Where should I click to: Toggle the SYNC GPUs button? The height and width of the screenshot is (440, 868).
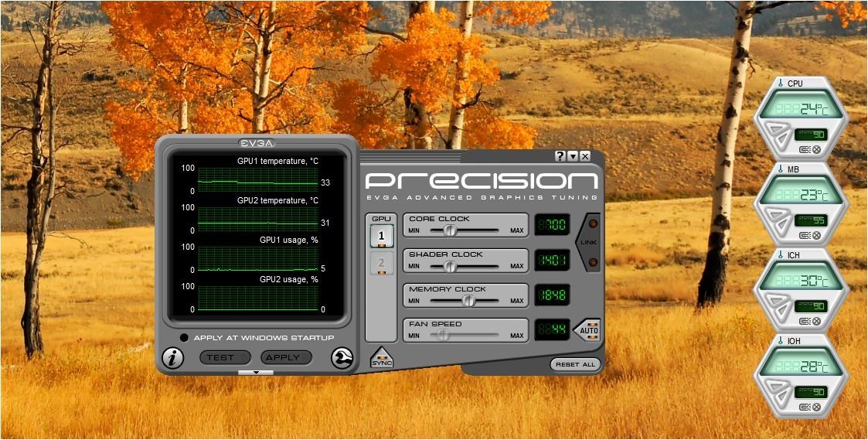[x=381, y=357]
